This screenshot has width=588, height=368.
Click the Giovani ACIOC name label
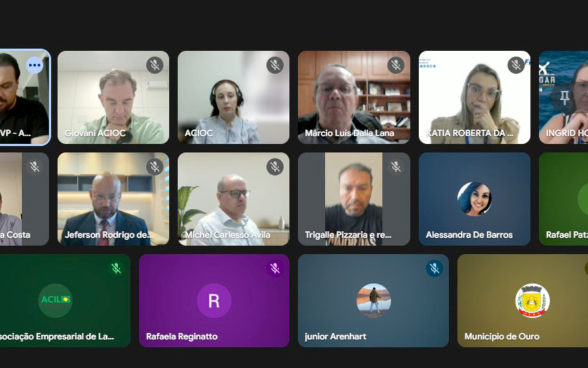[95, 133]
